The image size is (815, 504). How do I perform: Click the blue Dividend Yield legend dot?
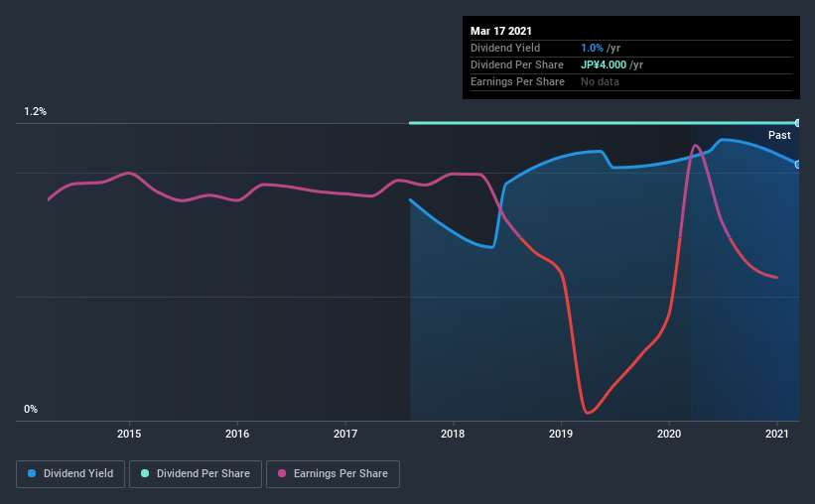pos(32,473)
